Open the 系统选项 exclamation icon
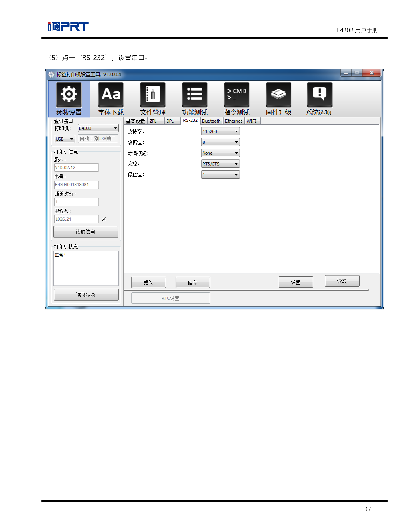Screen dimensions: 420x532 [319, 94]
